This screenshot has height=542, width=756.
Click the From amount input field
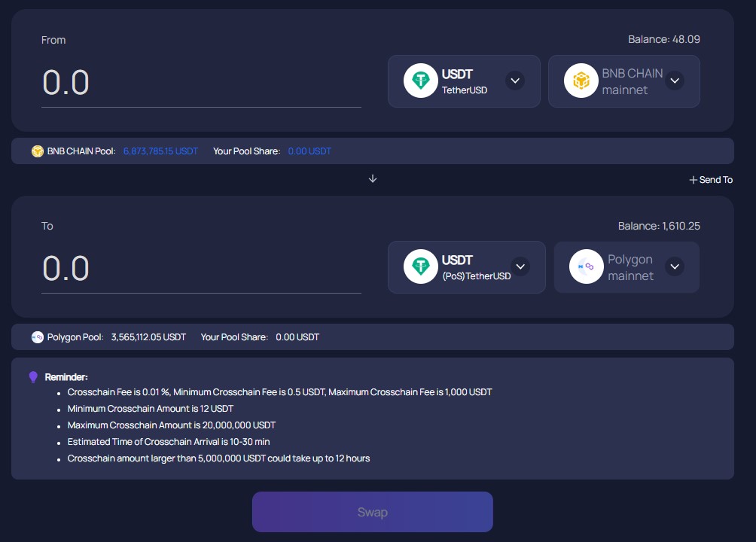[x=201, y=83]
